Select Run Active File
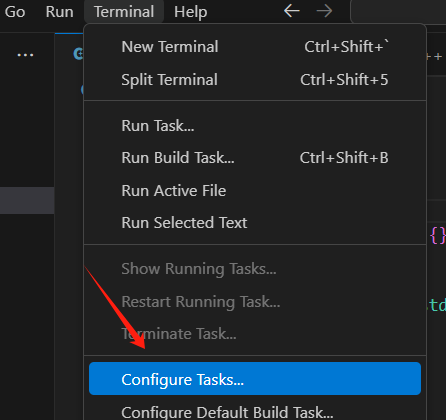The image size is (446, 420). coord(255,191)
